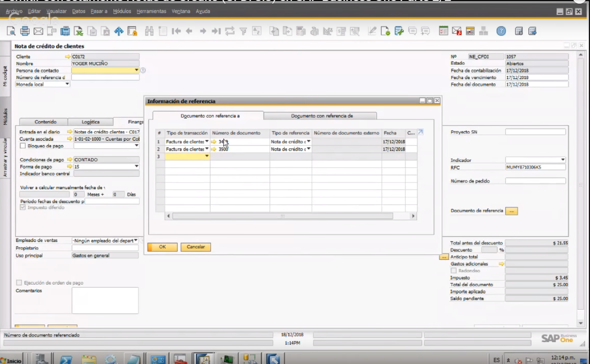Check the Redondeo checkbox

(x=453, y=271)
